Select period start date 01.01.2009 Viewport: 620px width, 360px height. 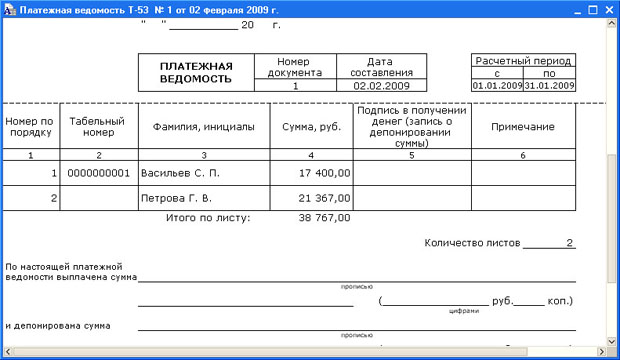(x=497, y=85)
